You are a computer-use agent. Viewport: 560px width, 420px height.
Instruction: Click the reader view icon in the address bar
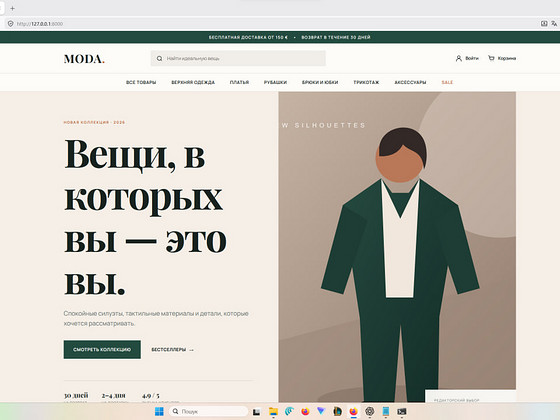(x=544, y=24)
